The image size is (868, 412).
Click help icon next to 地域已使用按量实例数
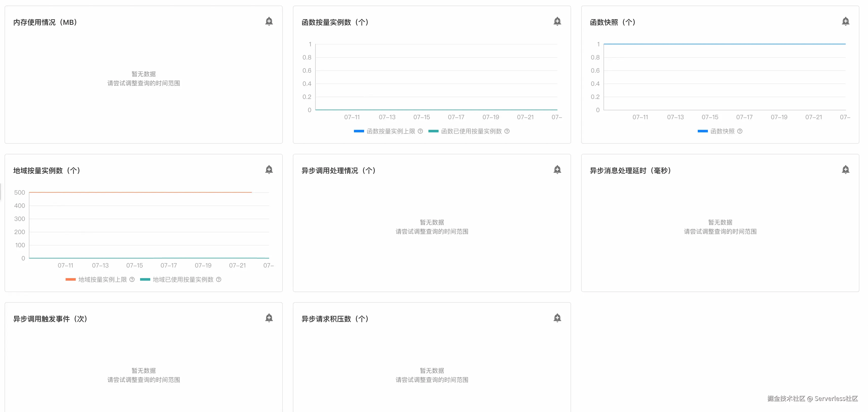click(219, 280)
